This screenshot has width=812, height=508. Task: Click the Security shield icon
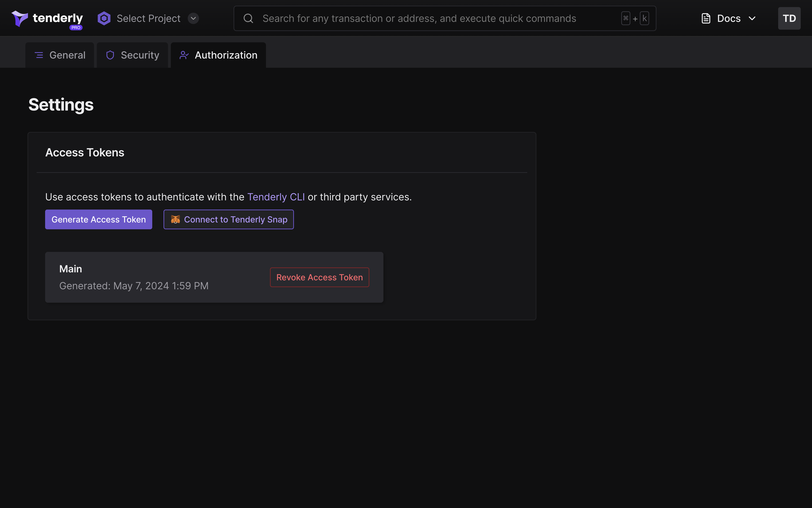click(110, 55)
